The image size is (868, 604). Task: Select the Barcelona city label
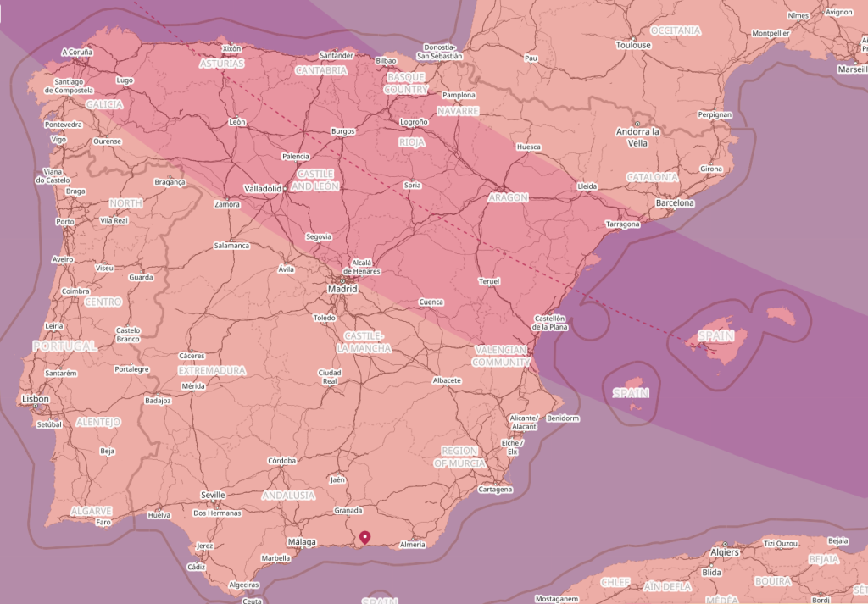click(x=675, y=203)
